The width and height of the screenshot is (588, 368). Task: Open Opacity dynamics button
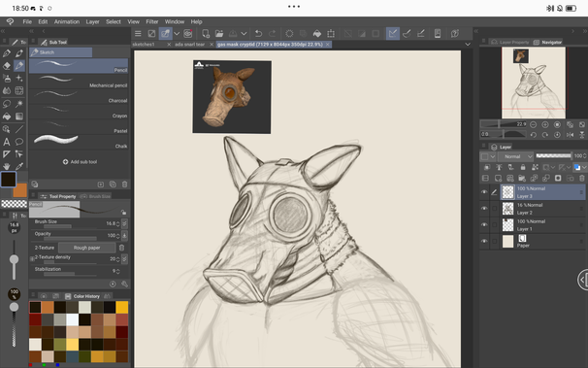124,235
